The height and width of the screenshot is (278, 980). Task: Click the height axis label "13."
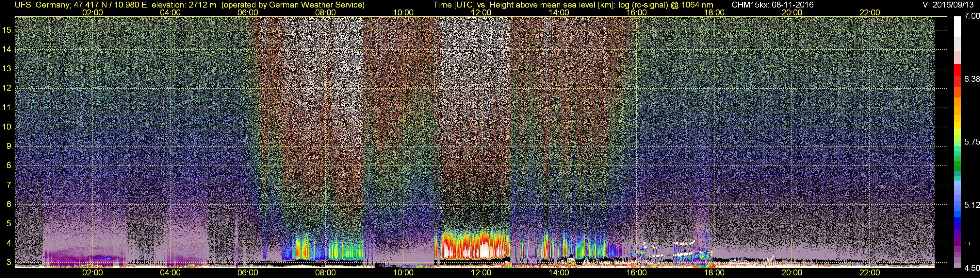[8, 69]
